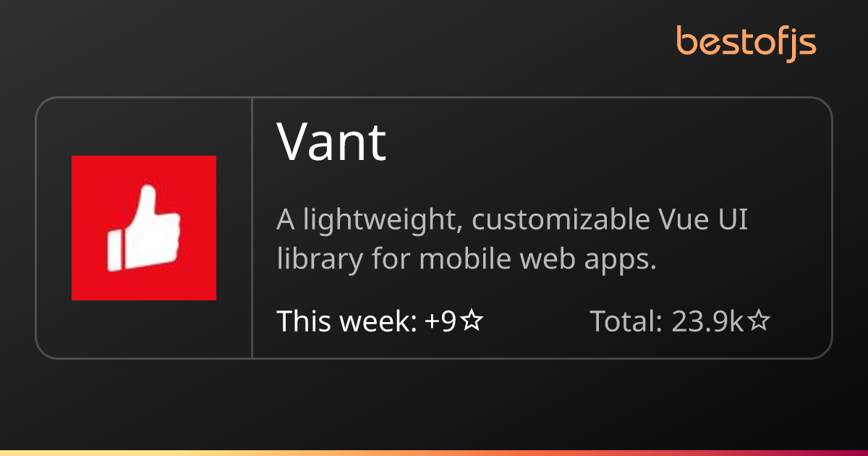Click the word 'customizable' in the description
This screenshot has width=868, height=456.
point(561,221)
